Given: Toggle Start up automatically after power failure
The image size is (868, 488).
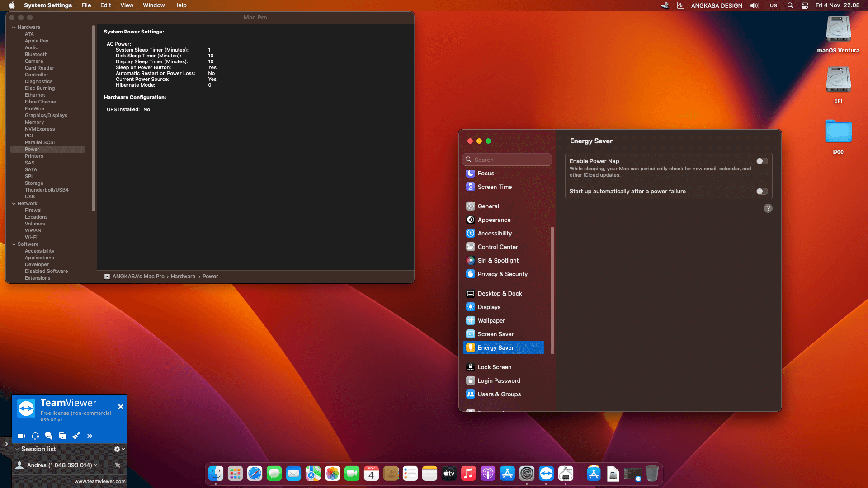Looking at the screenshot, I should (x=762, y=192).
